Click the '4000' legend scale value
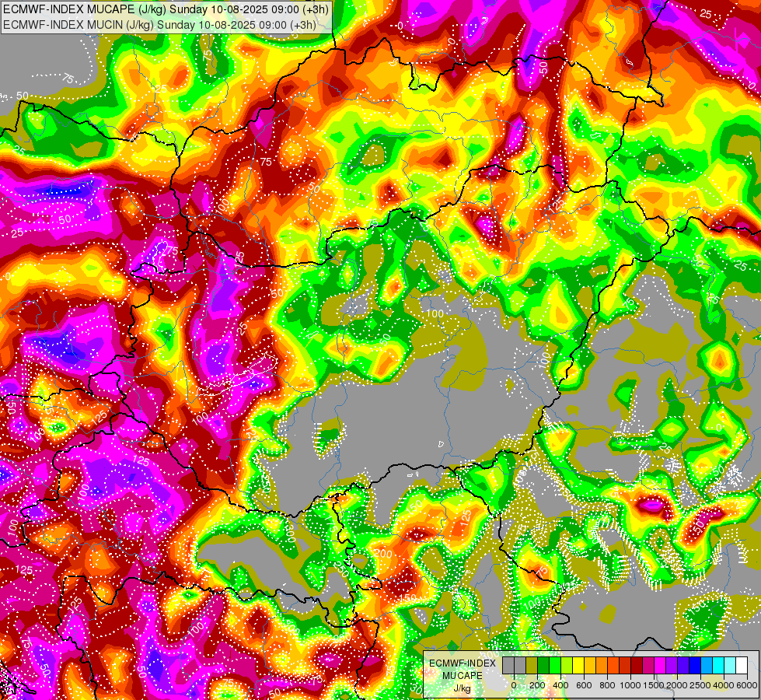The width and height of the screenshot is (761, 700). (724, 685)
